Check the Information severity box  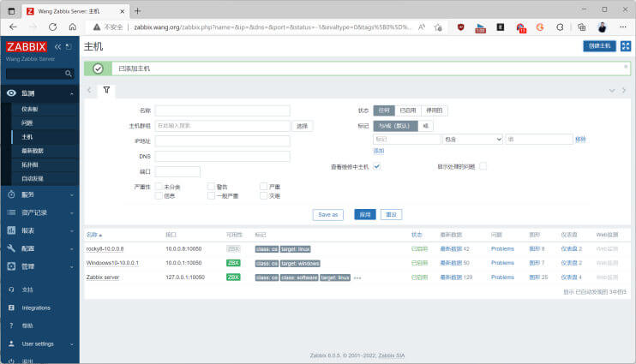pyautogui.click(x=159, y=196)
